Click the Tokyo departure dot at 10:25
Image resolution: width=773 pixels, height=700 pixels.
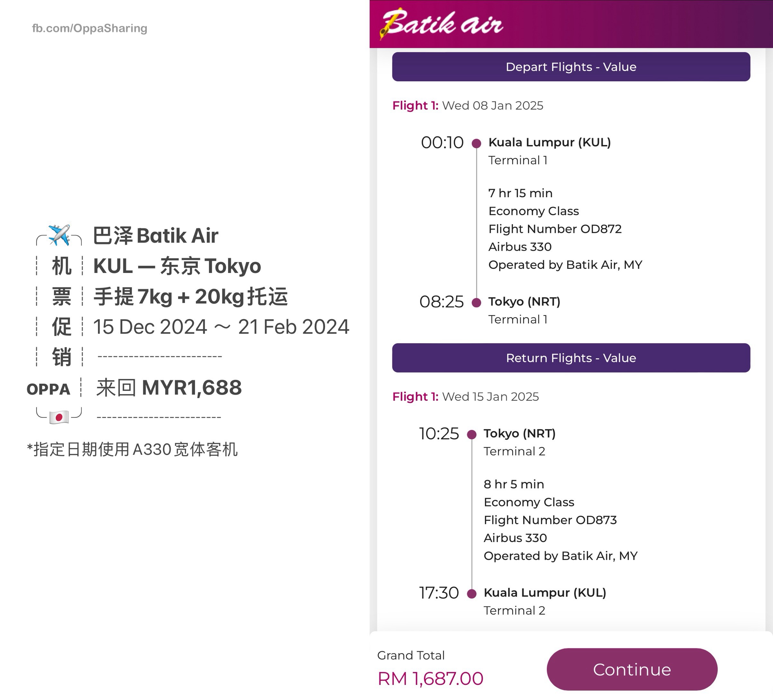click(472, 434)
